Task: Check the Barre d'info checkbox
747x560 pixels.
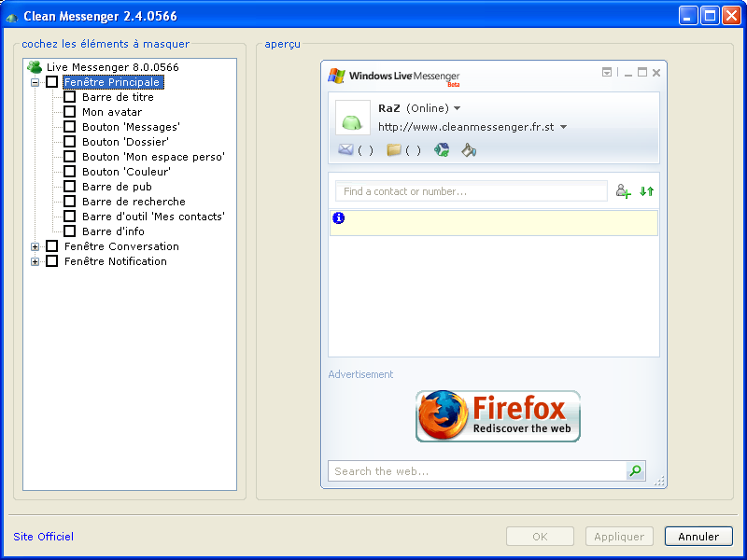Action: click(69, 231)
